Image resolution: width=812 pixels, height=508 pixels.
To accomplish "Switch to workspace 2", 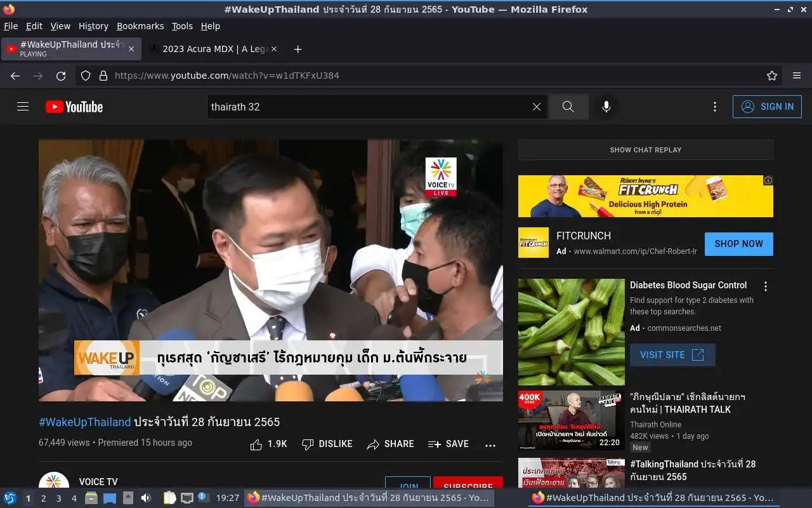I will coord(44,498).
